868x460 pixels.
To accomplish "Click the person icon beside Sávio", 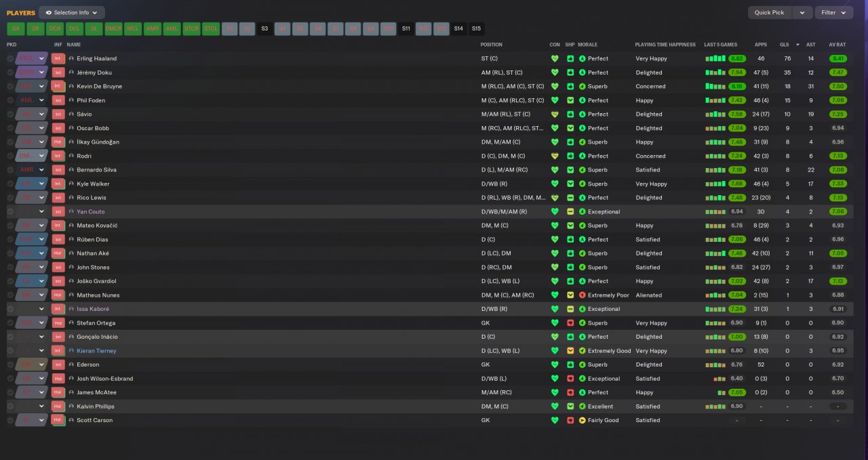I will [x=71, y=114].
